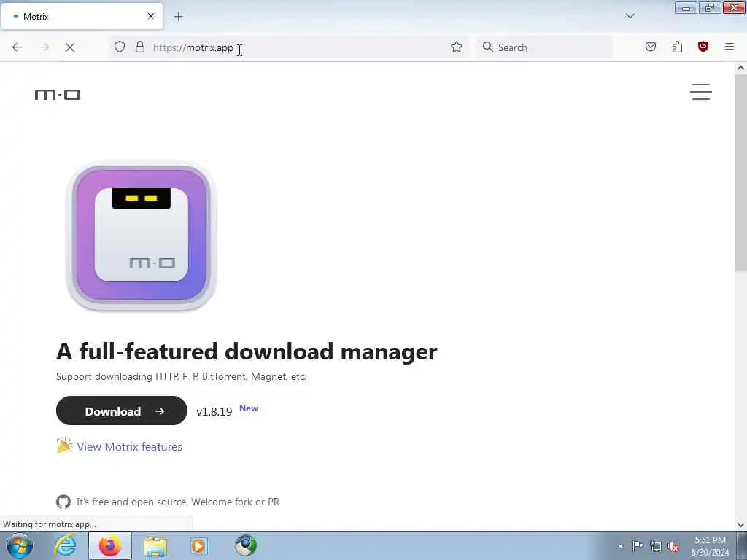747x560 pixels.
Task: Click the New badge
Action: click(249, 408)
